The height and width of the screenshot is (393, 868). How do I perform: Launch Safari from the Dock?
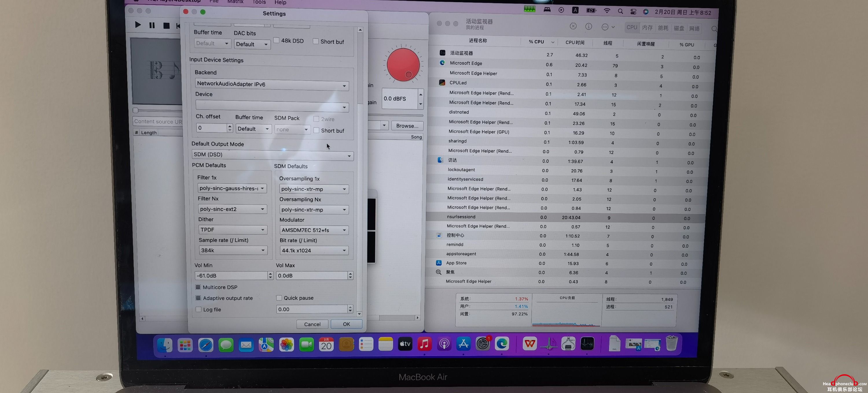[205, 345]
